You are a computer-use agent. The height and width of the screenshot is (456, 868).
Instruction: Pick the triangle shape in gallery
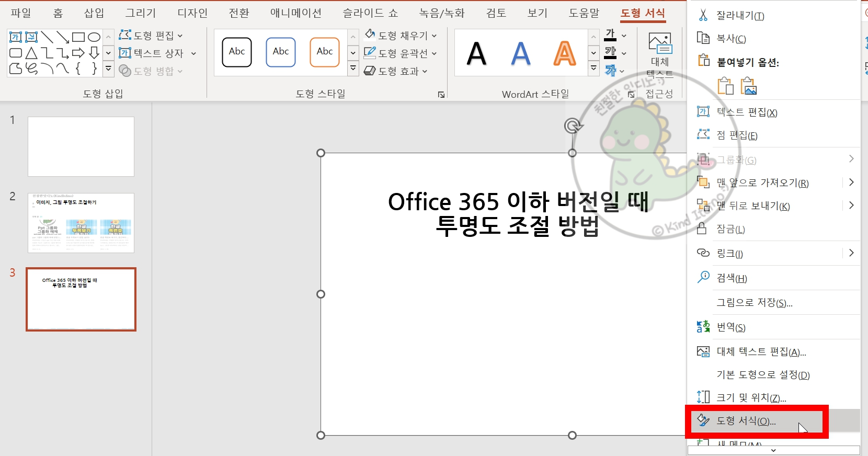tap(31, 53)
